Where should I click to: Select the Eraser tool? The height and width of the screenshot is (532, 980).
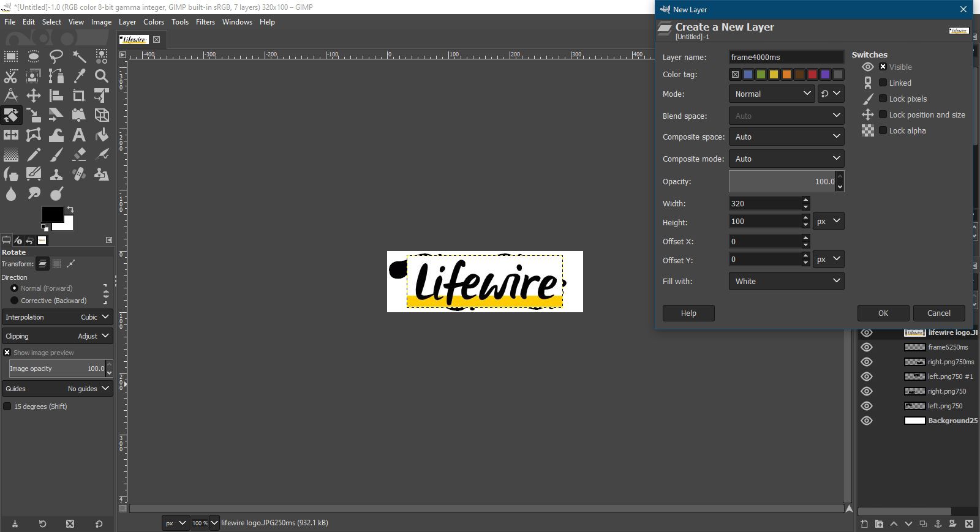pyautogui.click(x=79, y=154)
